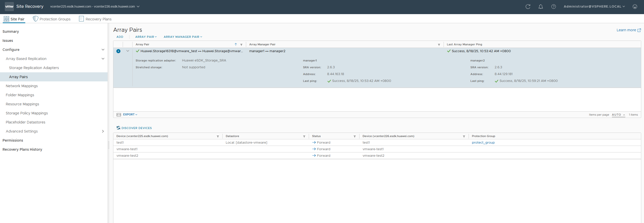644x223 pixels.
Task: Click Forward status in test1 row
Action: click(x=321, y=143)
